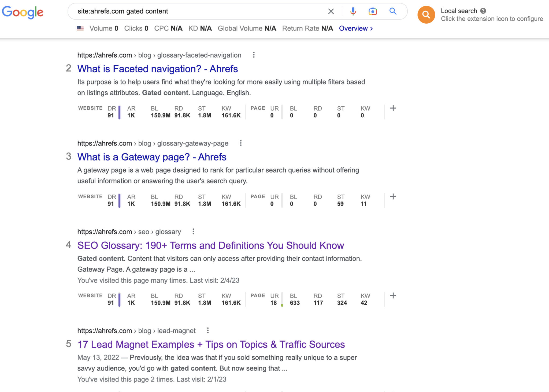Click the blog › lead-magnet URL breadcrumb
This screenshot has height=392, width=549.
pos(136,331)
